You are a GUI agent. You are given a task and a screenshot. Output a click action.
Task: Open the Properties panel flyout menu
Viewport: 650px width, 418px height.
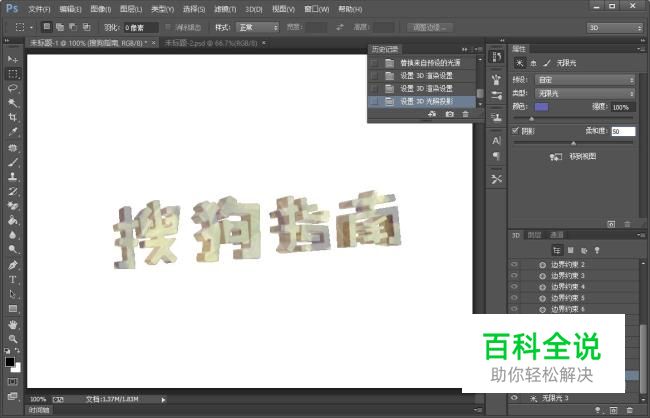[640, 49]
